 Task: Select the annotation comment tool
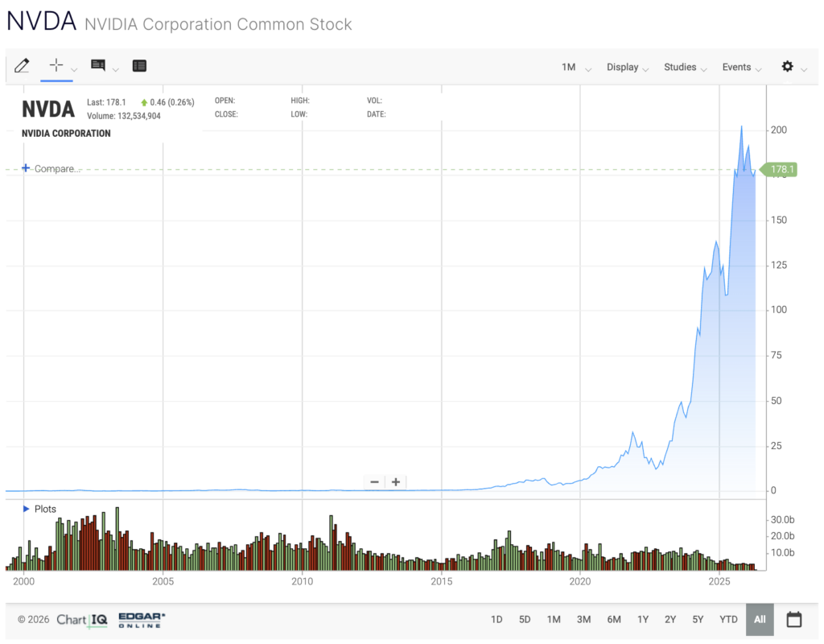(x=97, y=65)
